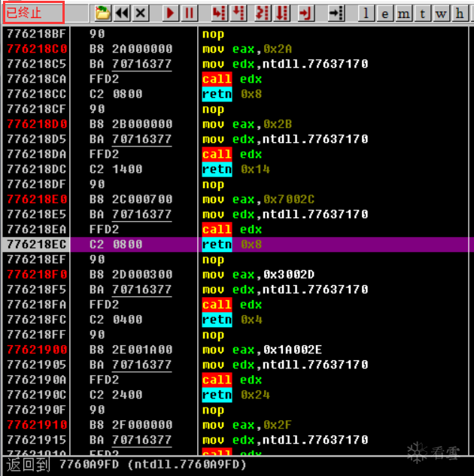474x476 pixels.
Task: Click hex bytes C2 1400
Action: [116, 169]
